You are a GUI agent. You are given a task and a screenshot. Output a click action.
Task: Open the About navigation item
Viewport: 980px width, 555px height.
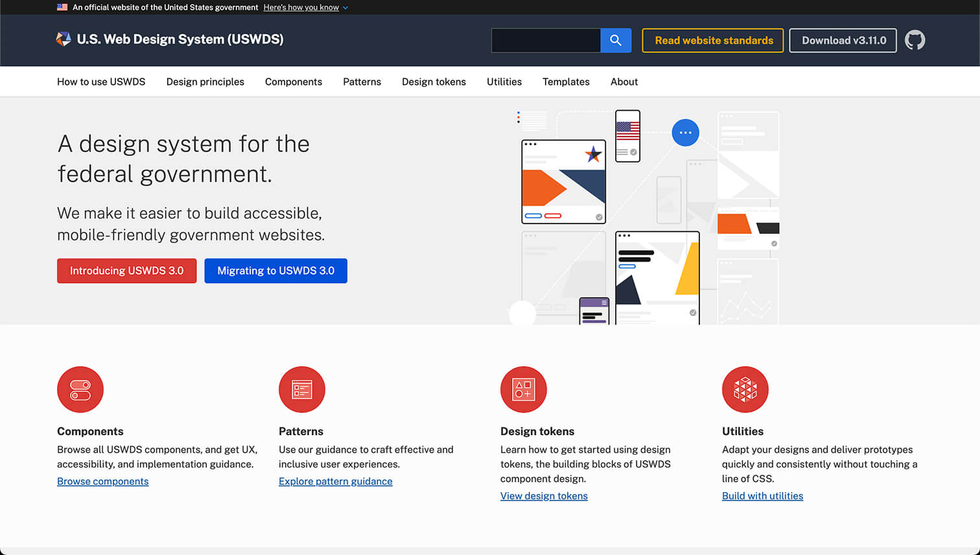624,82
